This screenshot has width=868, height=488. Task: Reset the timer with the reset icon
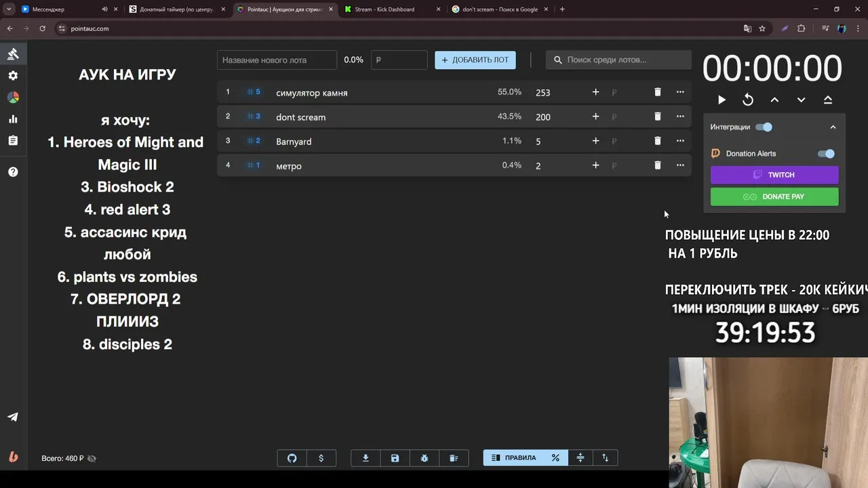(x=748, y=100)
